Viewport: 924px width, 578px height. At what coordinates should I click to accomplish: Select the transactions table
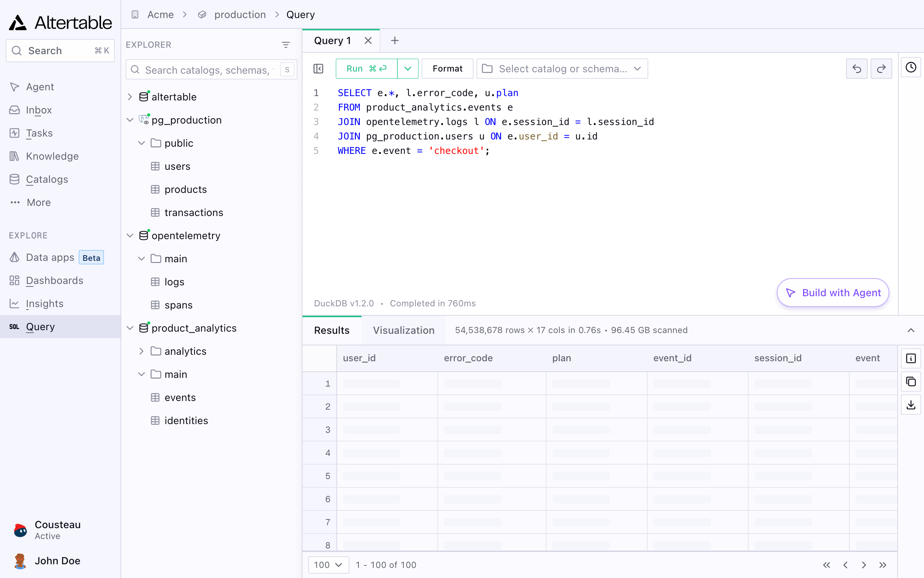(193, 212)
